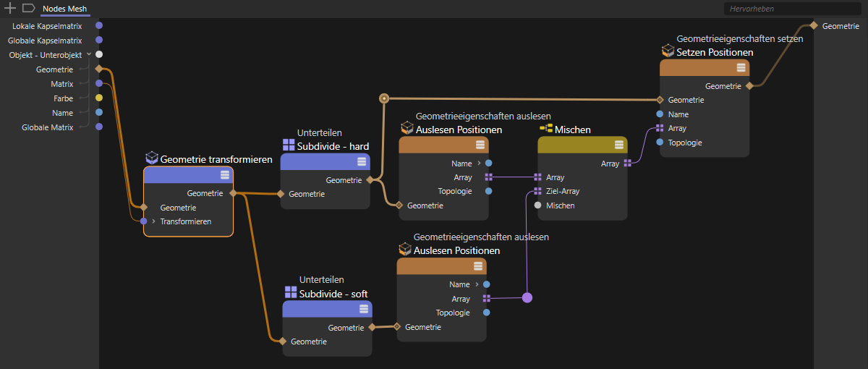Click the Transformieren input port
Image resolution: width=868 pixels, height=369 pixels.
143,221
